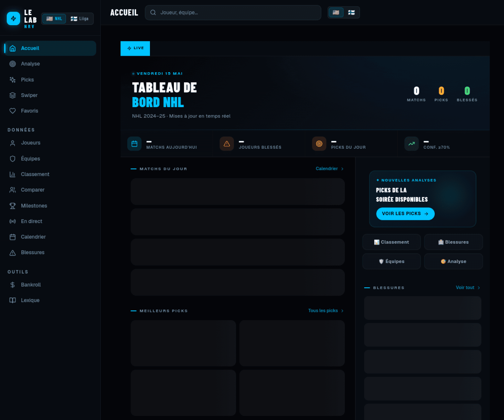Screen dimensions: 504x420
Task: Click the trend icon beside Conf. ≥70%
Action: (x=411, y=144)
